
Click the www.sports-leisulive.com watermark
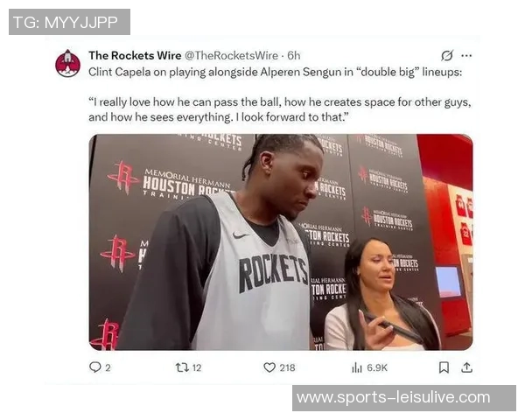[x=404, y=398]
